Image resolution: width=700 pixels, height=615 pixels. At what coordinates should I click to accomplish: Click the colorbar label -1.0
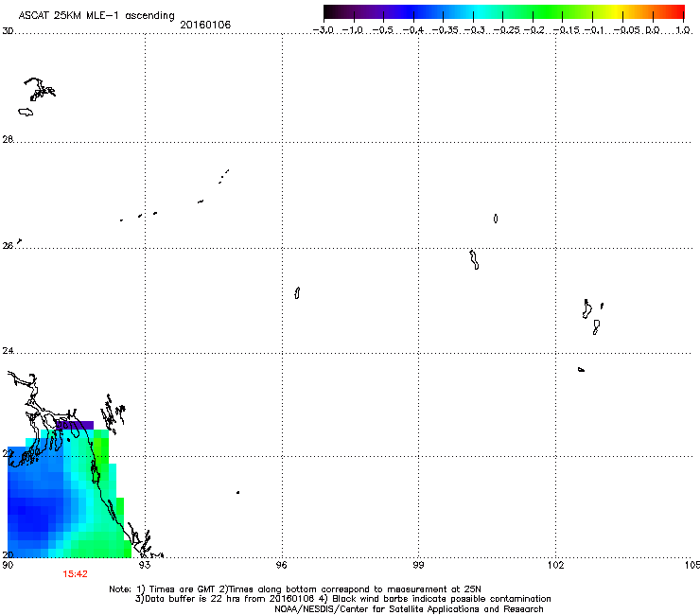(353, 30)
